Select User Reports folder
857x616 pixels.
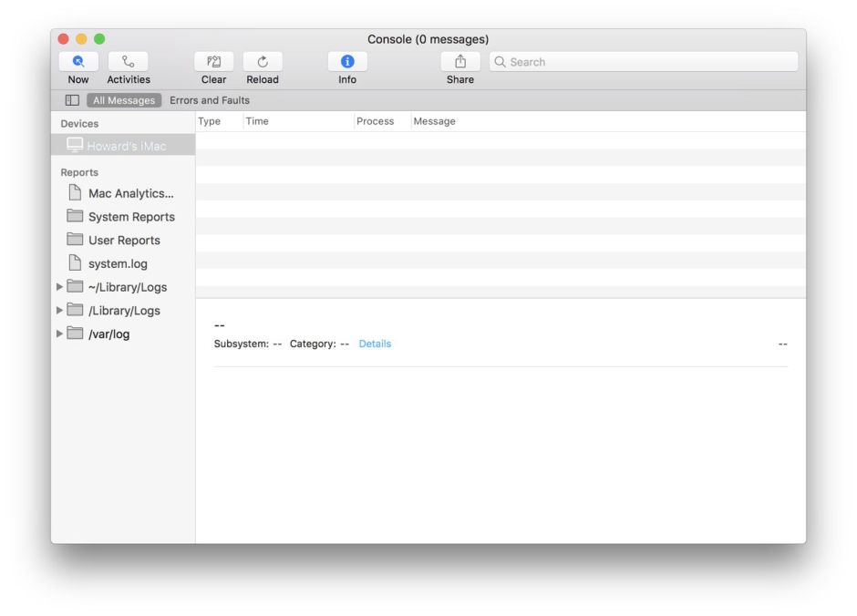[123, 241]
